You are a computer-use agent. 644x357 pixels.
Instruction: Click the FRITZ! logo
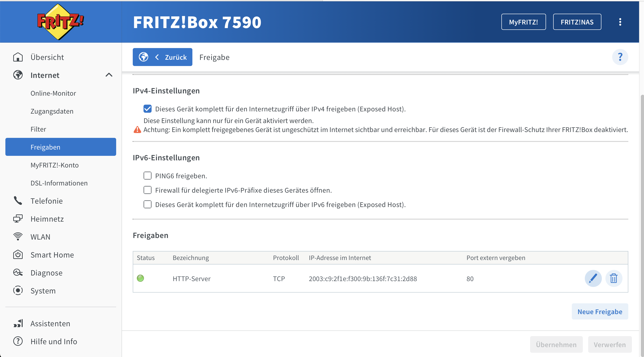pos(61,22)
